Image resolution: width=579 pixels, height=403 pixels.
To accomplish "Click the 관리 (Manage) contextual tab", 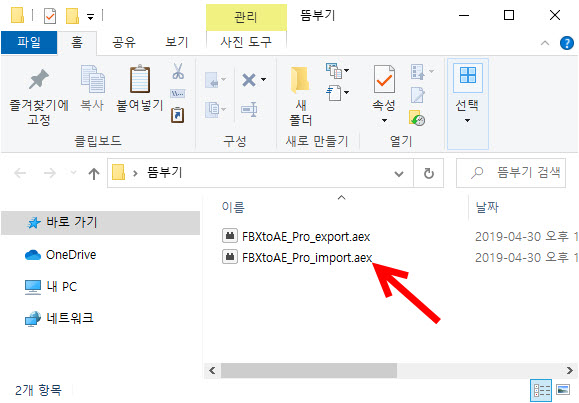I will [x=246, y=17].
